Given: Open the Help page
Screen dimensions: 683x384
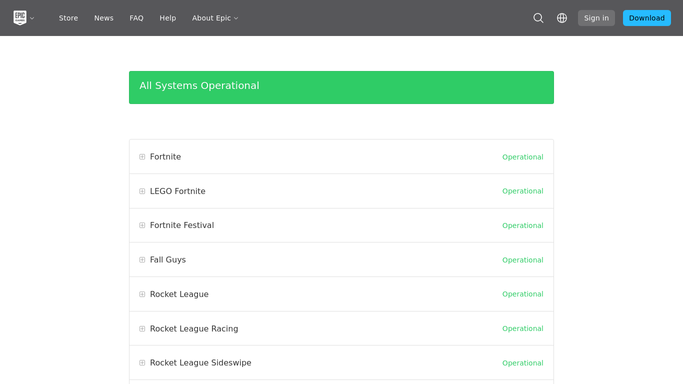Looking at the screenshot, I should click(168, 18).
